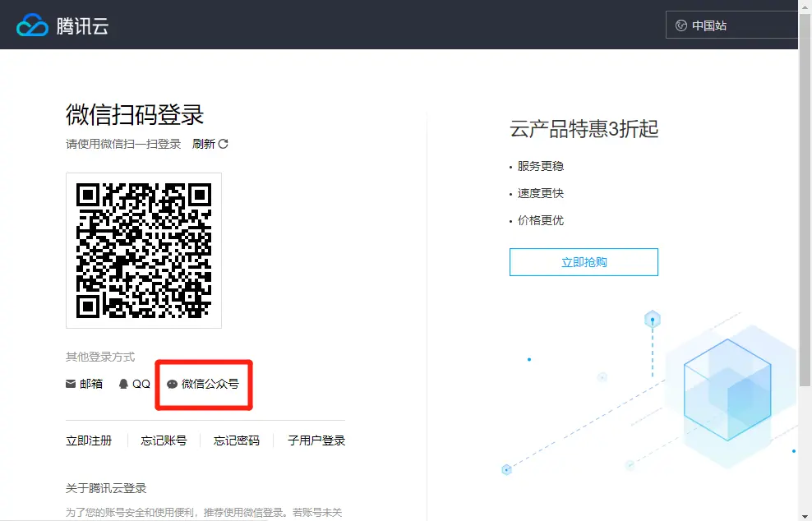Click the 腾讯云 brand text
Screen dimensions: 812x521
82,26
